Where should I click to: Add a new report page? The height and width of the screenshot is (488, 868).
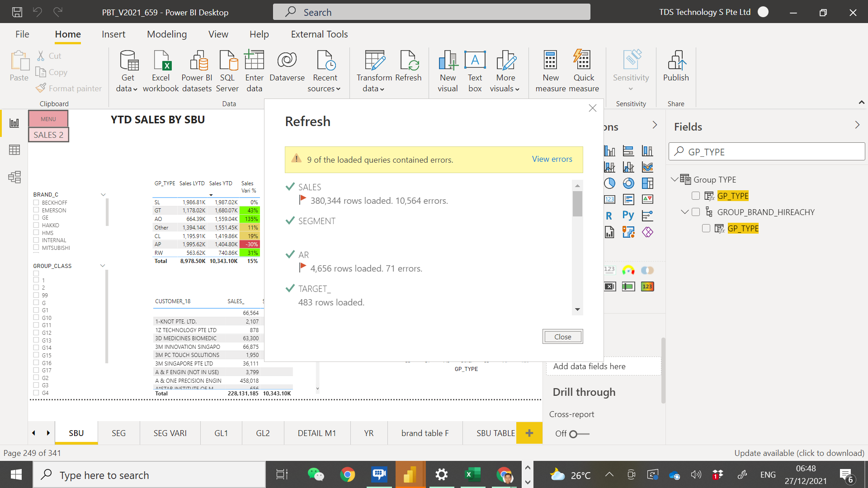click(x=529, y=433)
